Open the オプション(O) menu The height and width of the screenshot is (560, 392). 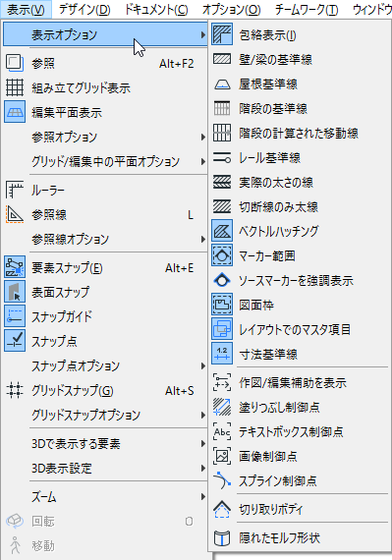tap(231, 9)
